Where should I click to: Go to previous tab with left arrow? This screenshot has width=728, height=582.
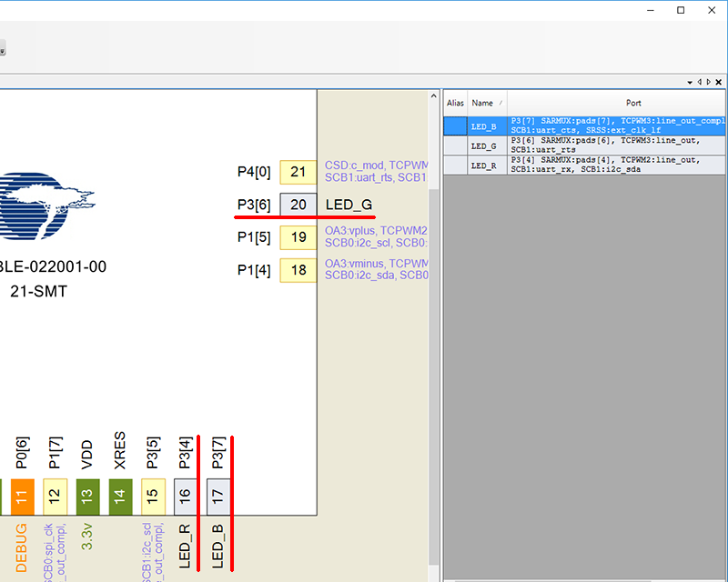coord(700,82)
